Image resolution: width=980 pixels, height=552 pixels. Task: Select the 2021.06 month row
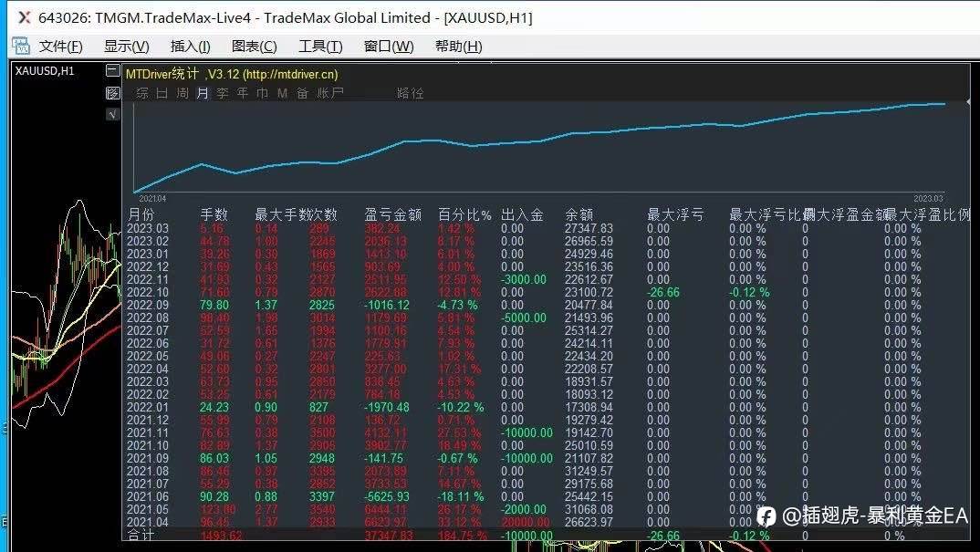coord(547,496)
